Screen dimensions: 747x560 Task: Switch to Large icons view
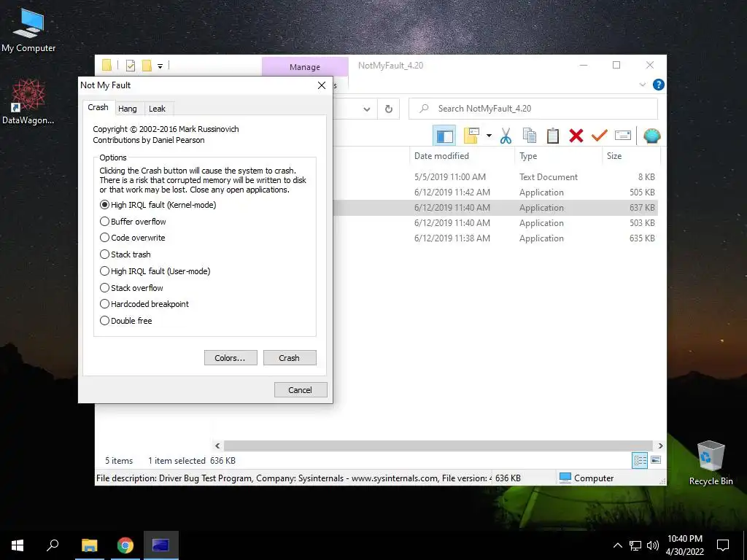(x=656, y=460)
